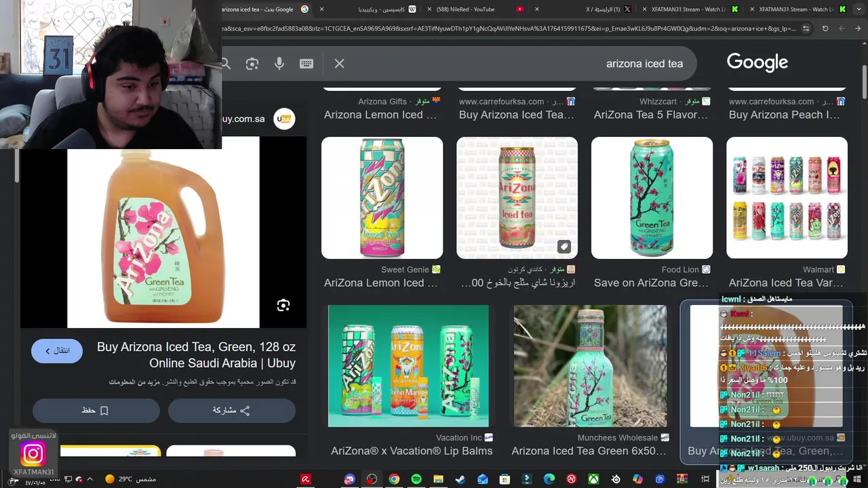Select the Food Lion Green Tea can thumbnail
868x488 pixels.
652,198
